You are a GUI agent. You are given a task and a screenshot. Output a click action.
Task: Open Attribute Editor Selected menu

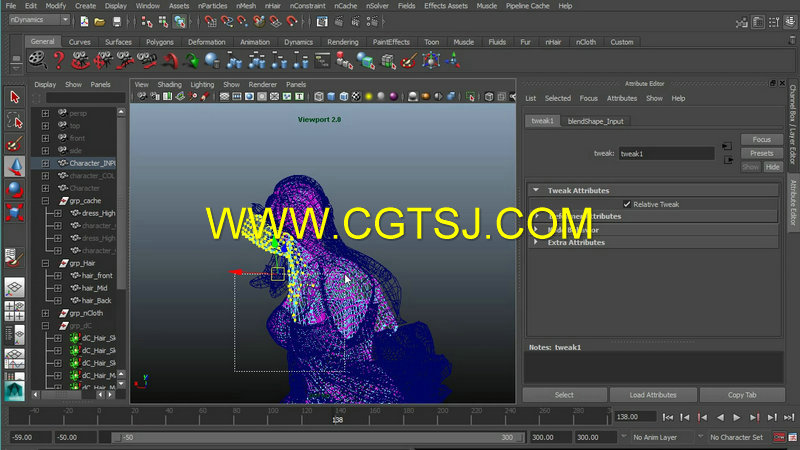(558, 98)
